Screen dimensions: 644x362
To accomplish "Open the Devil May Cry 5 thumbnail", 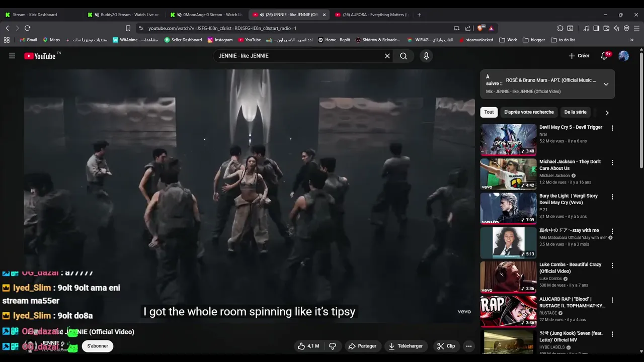I will click(508, 140).
